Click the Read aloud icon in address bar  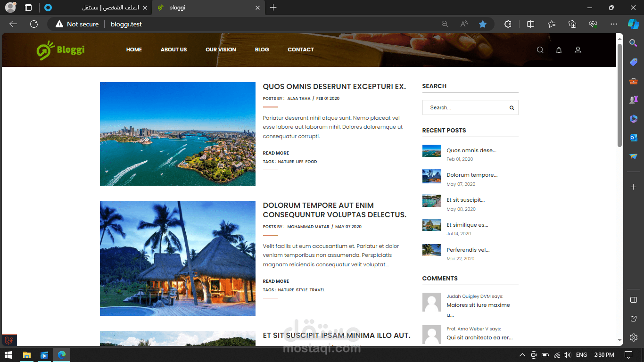[464, 24]
